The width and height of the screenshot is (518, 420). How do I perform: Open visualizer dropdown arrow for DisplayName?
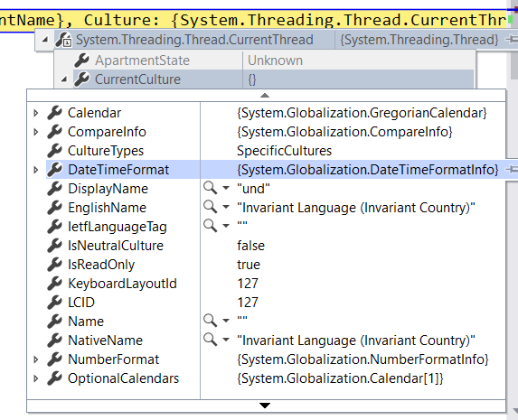point(226,188)
